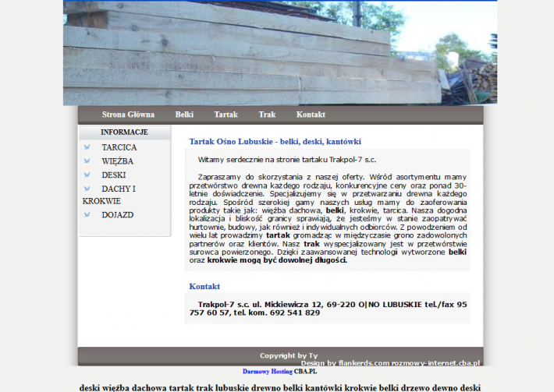Screen dimensions: 554x392
Task: Open the Kontakt page from navigation bar
Action: [x=311, y=115]
